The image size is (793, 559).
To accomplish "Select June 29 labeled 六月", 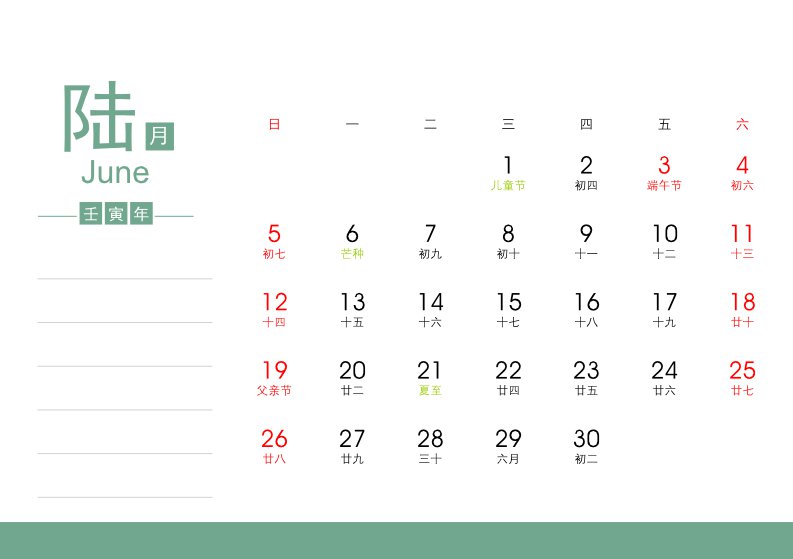I will [508, 446].
